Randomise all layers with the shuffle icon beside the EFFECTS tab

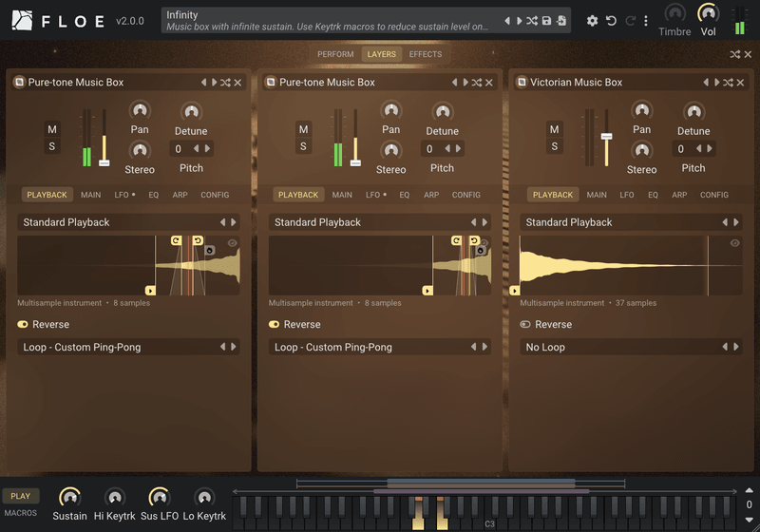[x=734, y=54]
